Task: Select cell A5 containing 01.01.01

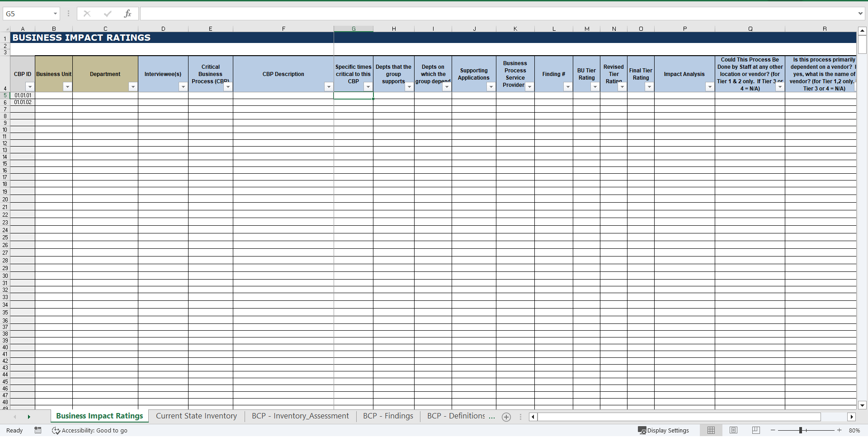Action: coord(23,95)
